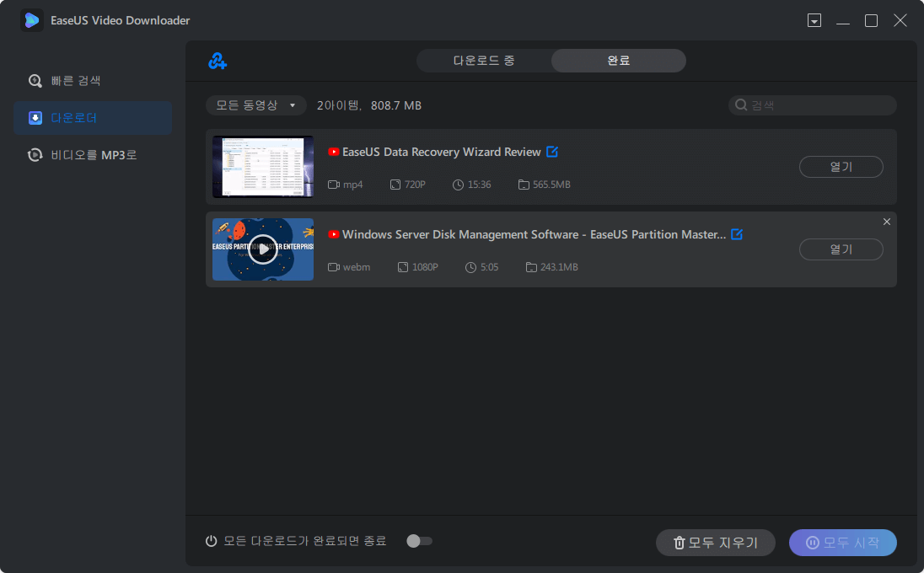The width and height of the screenshot is (924, 573).
Task: Remove the Windows Server Disk Management item
Action: tap(886, 222)
